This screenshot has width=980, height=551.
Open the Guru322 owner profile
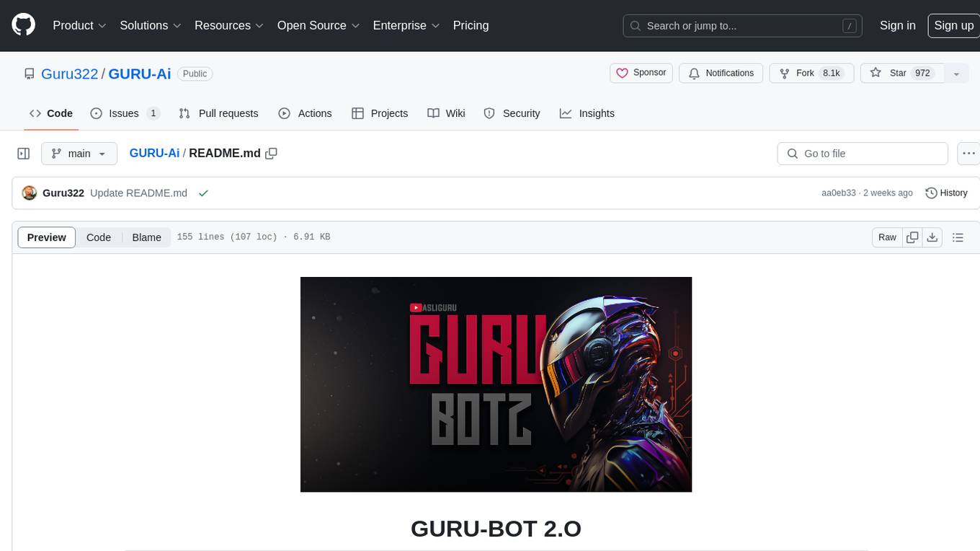click(70, 74)
